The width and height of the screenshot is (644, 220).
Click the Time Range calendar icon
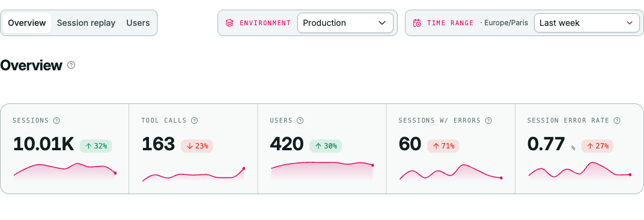418,23
